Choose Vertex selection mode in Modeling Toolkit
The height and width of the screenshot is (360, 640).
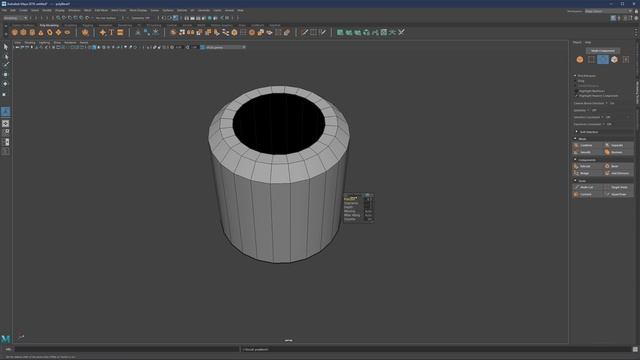[x=591, y=60]
